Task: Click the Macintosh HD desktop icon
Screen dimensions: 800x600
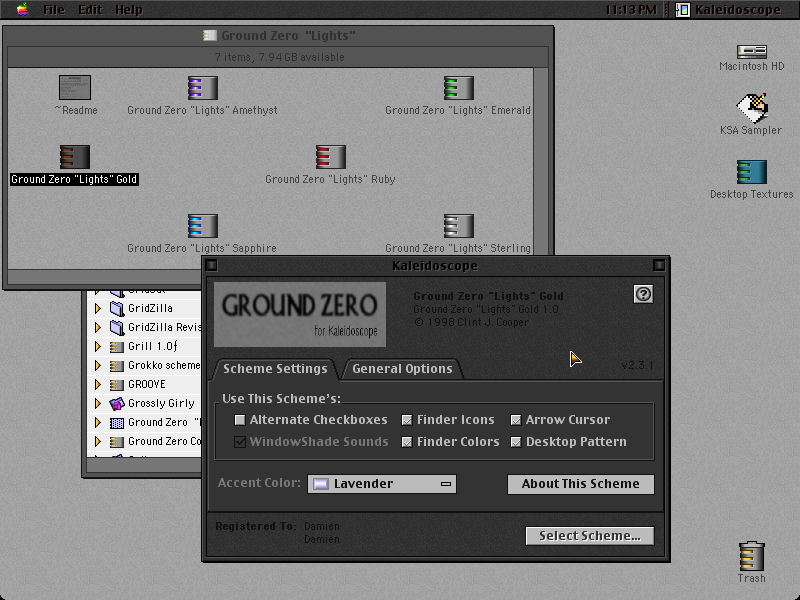Action: tap(752, 52)
